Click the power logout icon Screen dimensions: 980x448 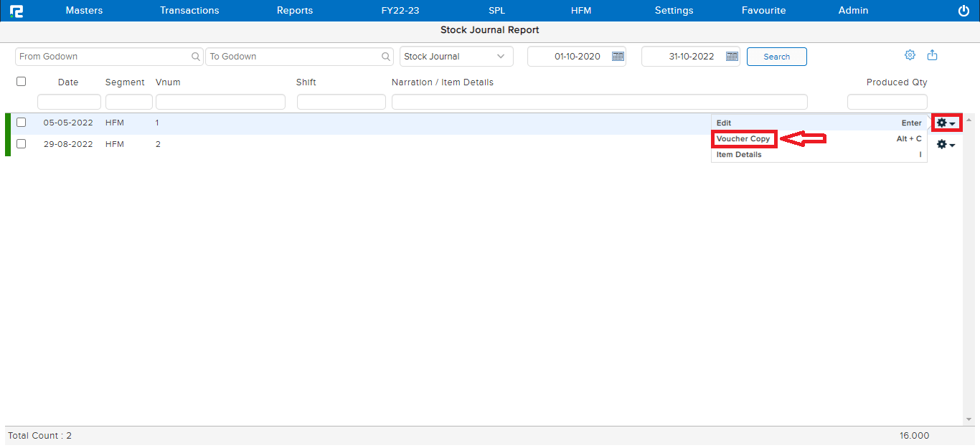click(963, 11)
